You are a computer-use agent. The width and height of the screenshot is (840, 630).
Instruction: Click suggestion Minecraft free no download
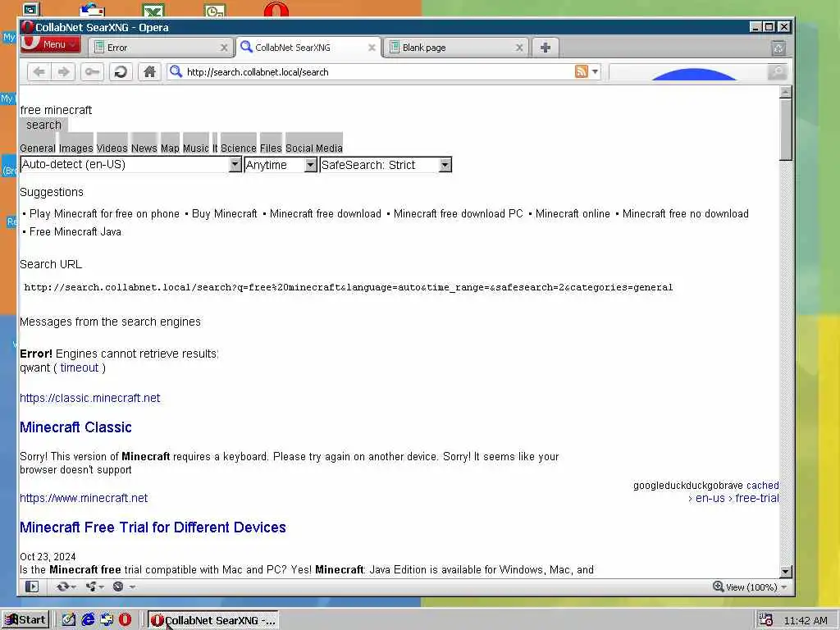pyautogui.click(x=685, y=214)
